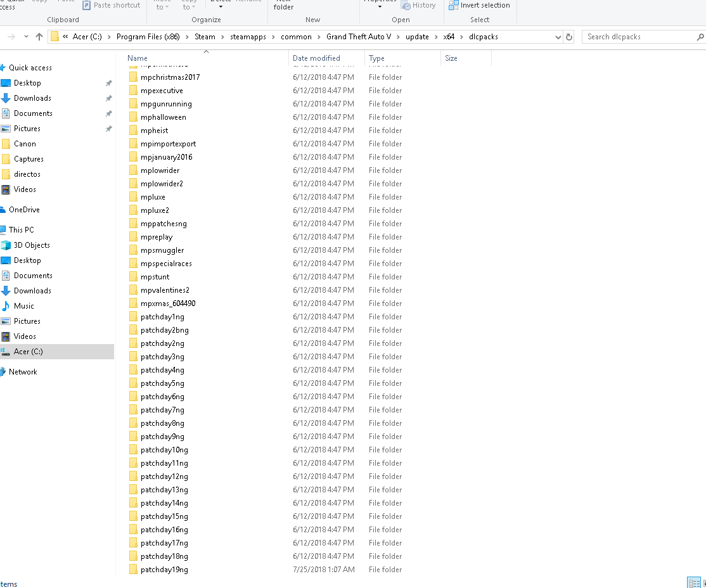Viewport: 706px width, 588px height.
Task: Click the mpvalentines2 folder icon
Action: 133,290
